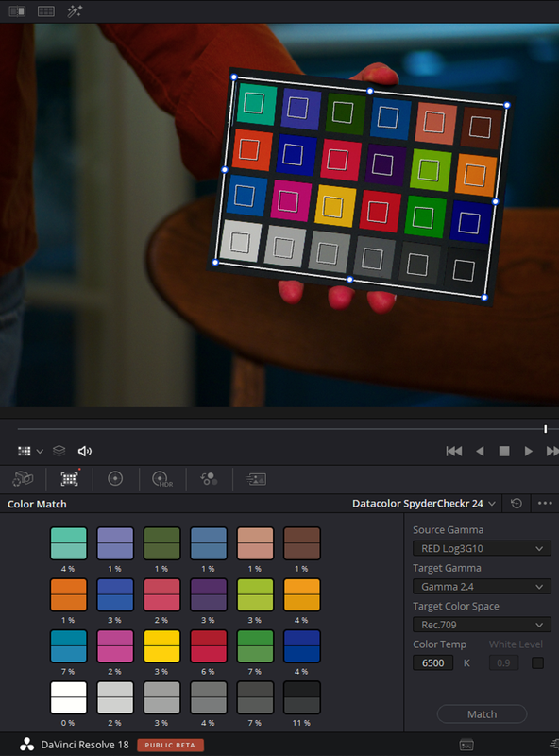The height and width of the screenshot is (756, 559).
Task: Click top-right corner handle of chart overlay
Action: [507, 105]
